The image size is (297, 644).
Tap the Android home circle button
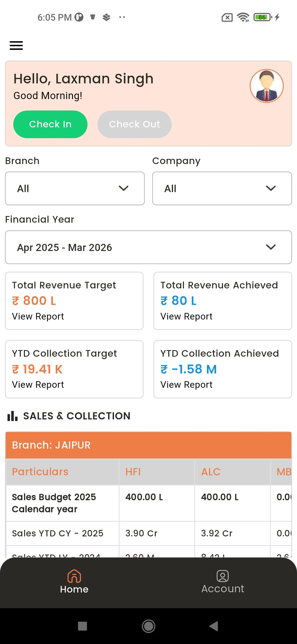[148, 626]
